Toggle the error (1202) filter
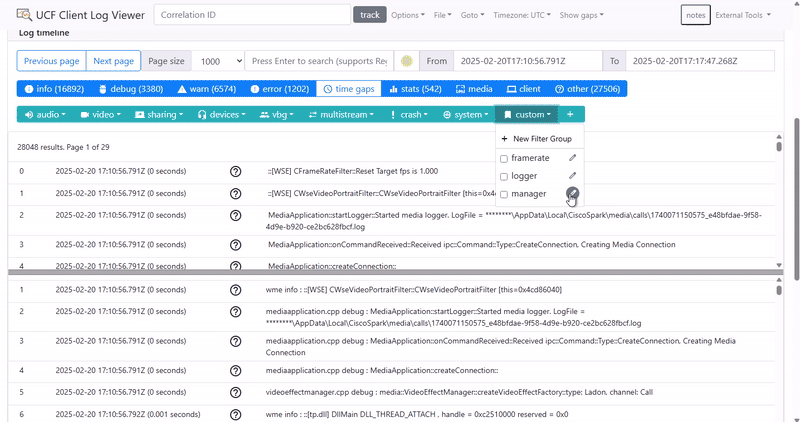 coord(280,89)
